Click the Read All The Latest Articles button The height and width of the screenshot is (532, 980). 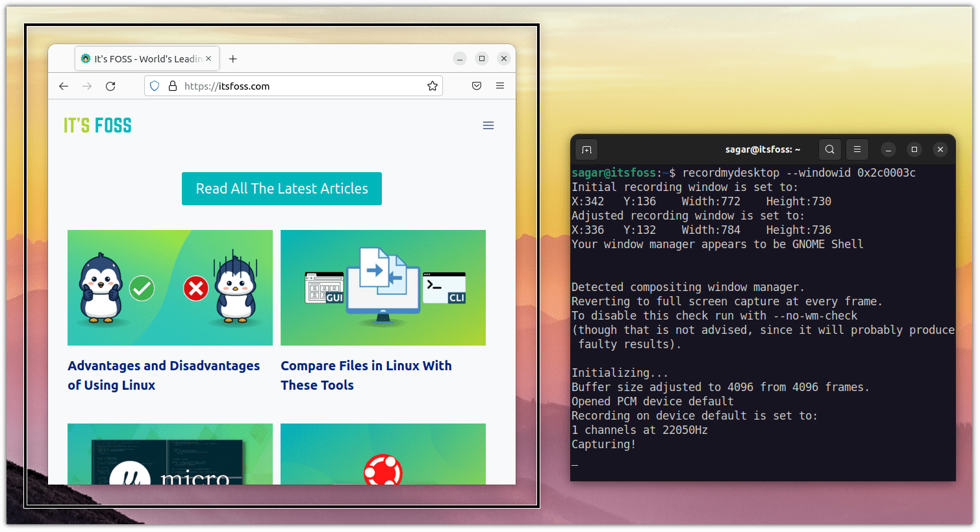[281, 188]
